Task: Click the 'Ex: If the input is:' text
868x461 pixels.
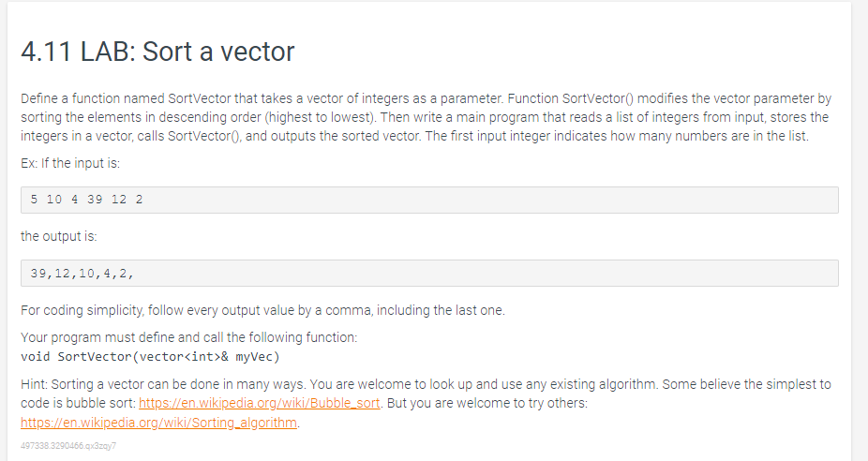Action: click(70, 163)
